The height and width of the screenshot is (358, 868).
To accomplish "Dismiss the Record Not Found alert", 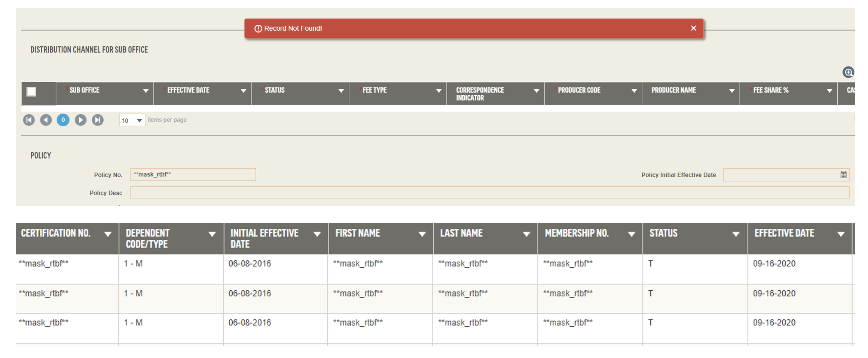I will 693,28.
